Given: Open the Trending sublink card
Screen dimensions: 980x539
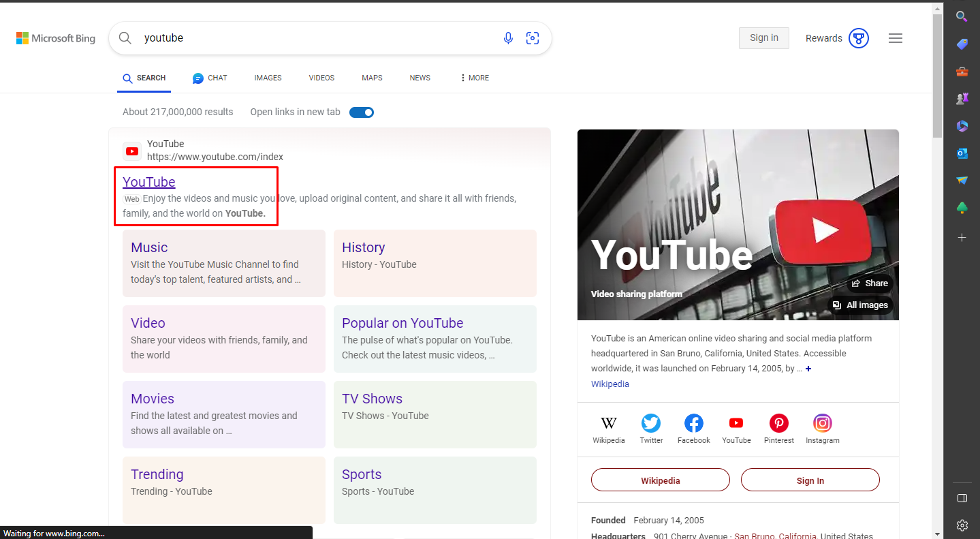Looking at the screenshot, I should click(x=224, y=490).
